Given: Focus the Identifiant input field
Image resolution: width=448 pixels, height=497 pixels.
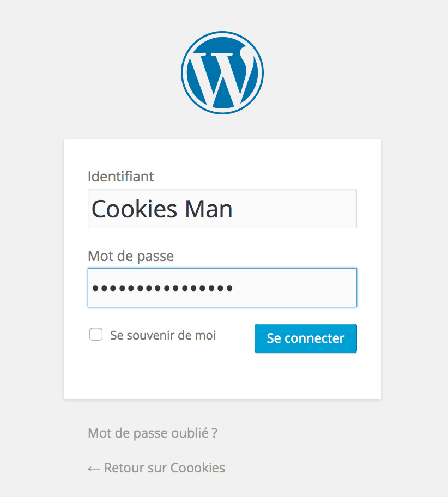Looking at the screenshot, I should coord(222,209).
